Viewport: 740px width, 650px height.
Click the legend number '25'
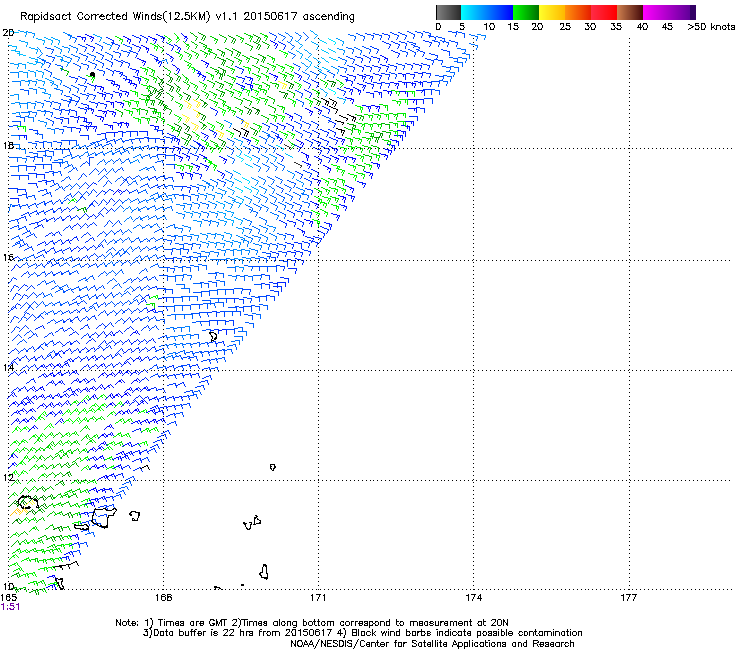click(564, 26)
